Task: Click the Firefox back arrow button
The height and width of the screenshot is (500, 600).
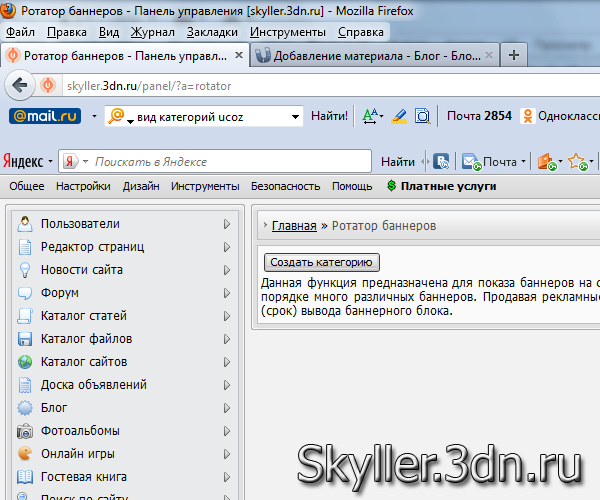Action: [19, 86]
